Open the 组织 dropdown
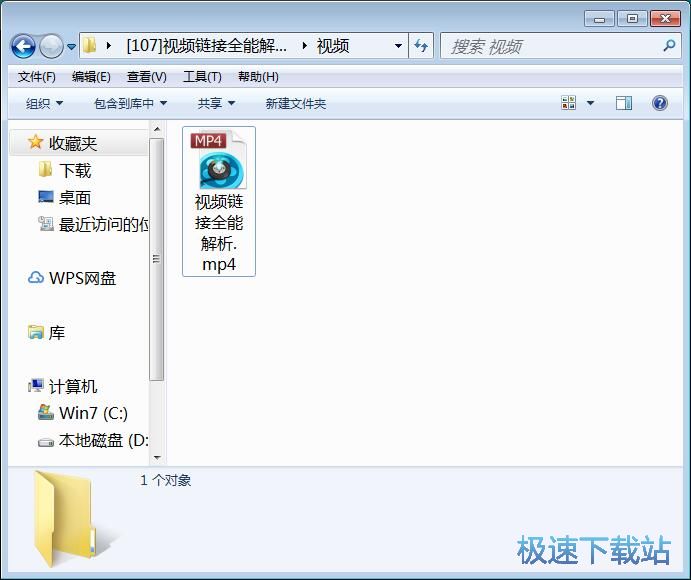The height and width of the screenshot is (580, 691). click(x=44, y=104)
